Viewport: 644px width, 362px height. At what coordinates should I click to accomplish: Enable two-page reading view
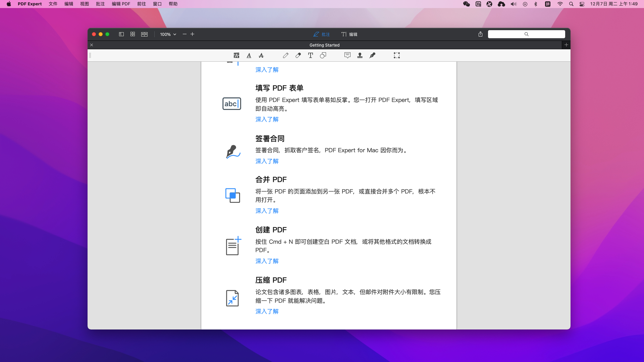click(144, 34)
